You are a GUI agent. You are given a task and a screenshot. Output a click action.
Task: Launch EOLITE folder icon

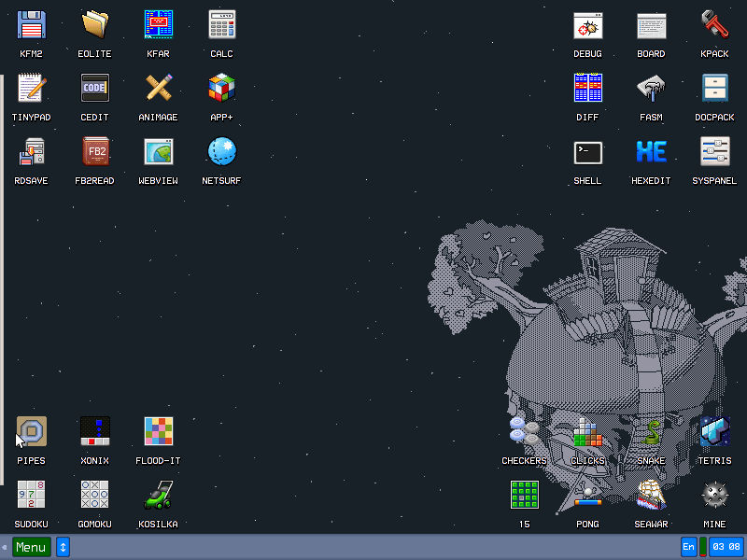coord(95,25)
